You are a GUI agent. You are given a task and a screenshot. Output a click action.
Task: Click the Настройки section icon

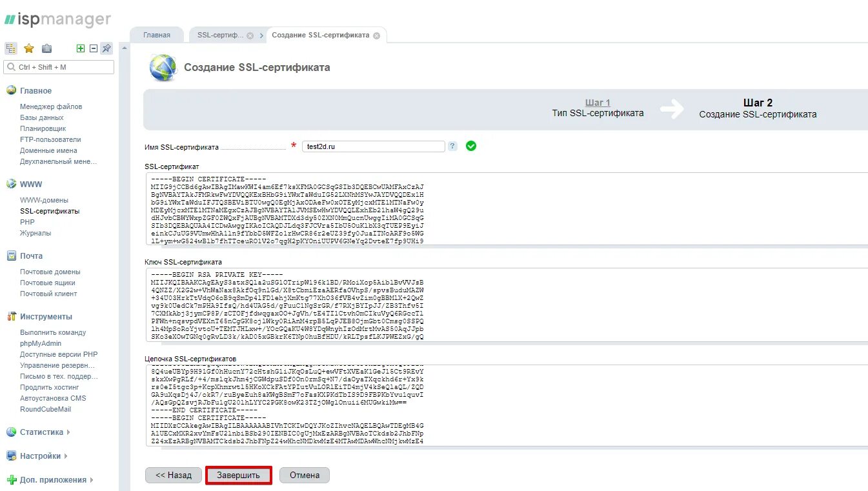(11, 456)
